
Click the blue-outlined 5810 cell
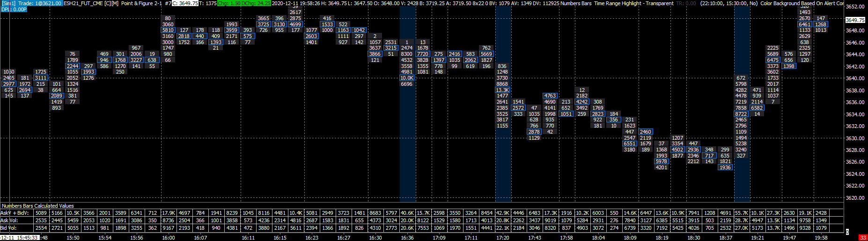point(168,30)
